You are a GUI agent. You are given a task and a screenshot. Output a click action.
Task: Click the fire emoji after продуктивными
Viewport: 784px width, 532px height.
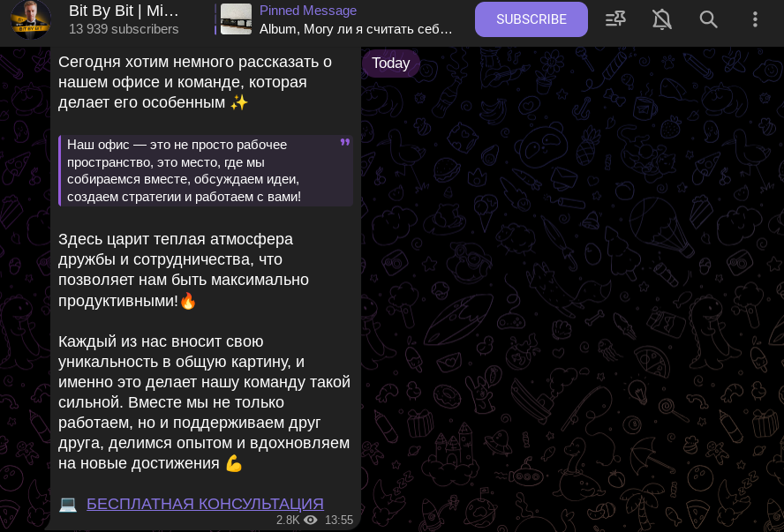pyautogui.click(x=188, y=301)
